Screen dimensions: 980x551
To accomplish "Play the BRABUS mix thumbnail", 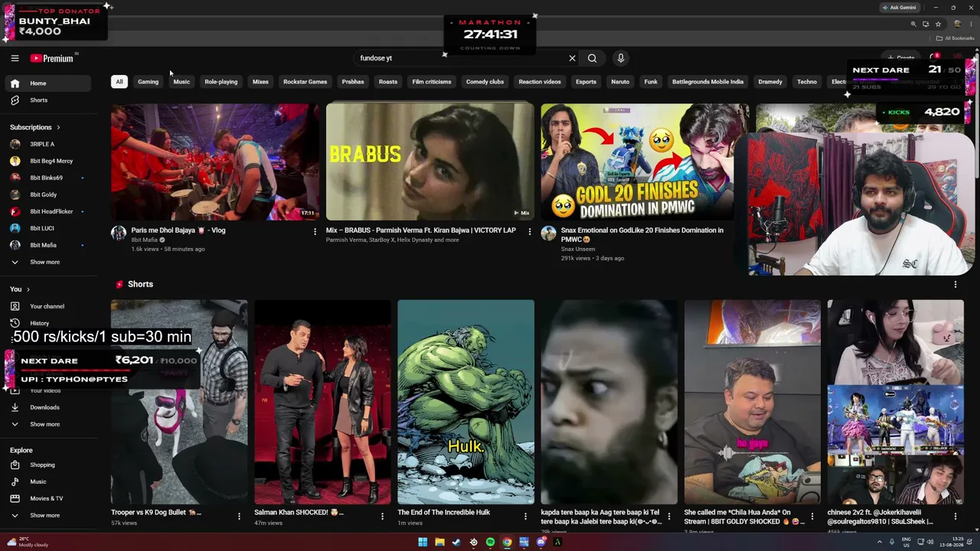I will tap(430, 162).
